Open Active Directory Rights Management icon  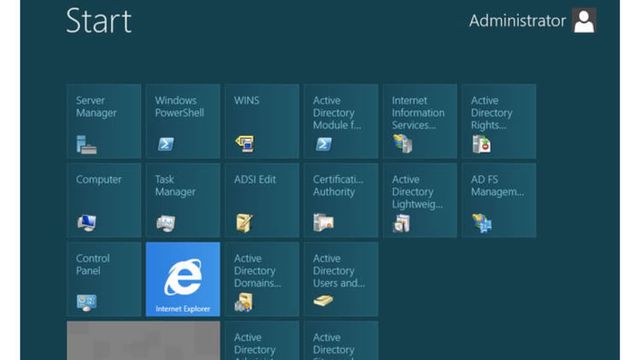pos(482,144)
